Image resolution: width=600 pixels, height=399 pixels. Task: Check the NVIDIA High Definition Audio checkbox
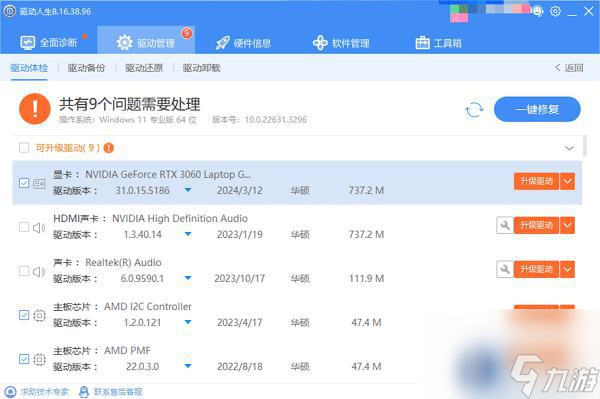pyautogui.click(x=24, y=227)
